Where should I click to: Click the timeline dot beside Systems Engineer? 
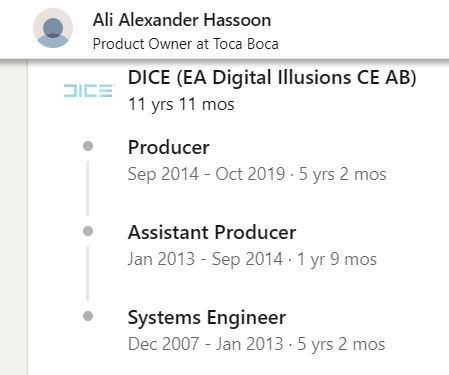(x=88, y=316)
